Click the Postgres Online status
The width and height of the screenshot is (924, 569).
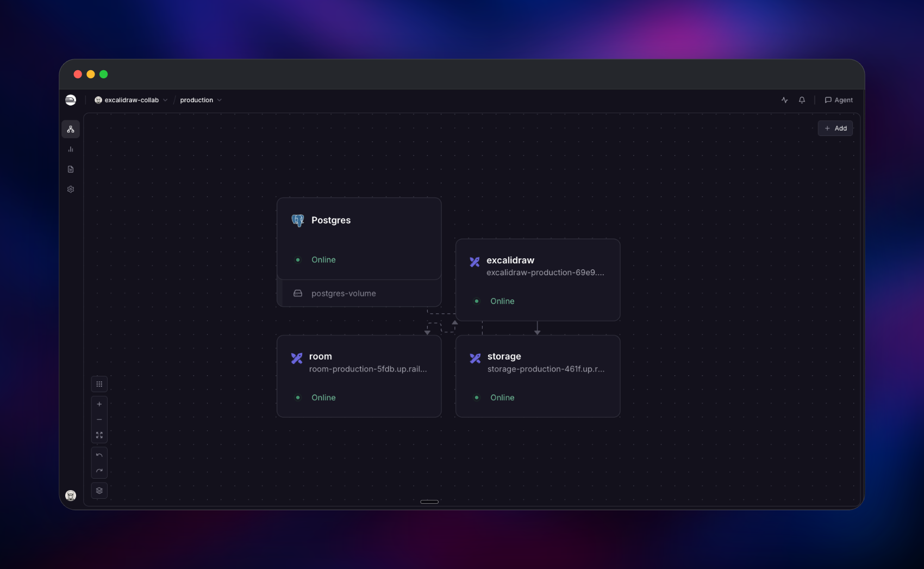(x=323, y=260)
